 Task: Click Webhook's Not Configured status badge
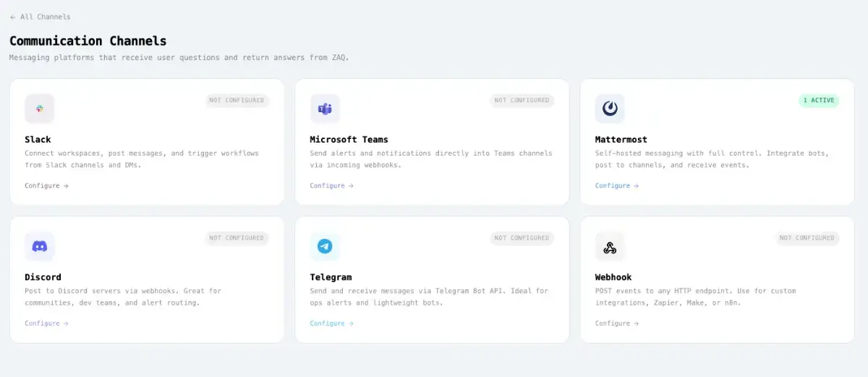point(807,238)
